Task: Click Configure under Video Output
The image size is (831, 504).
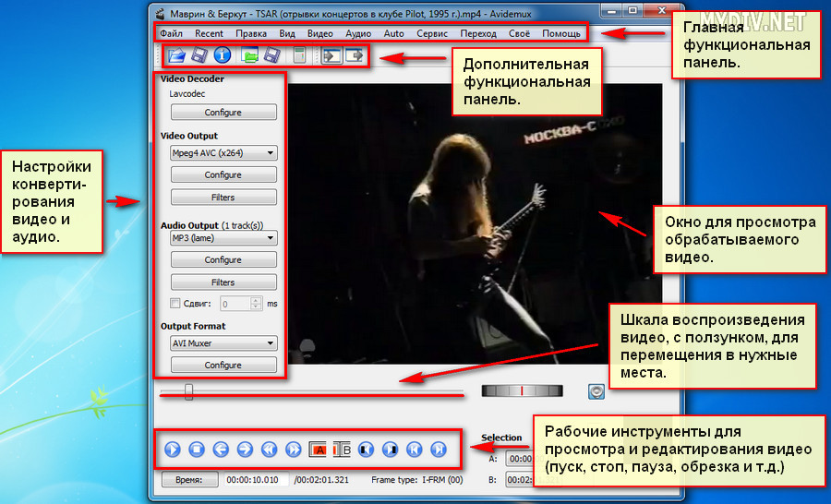Action: click(223, 174)
